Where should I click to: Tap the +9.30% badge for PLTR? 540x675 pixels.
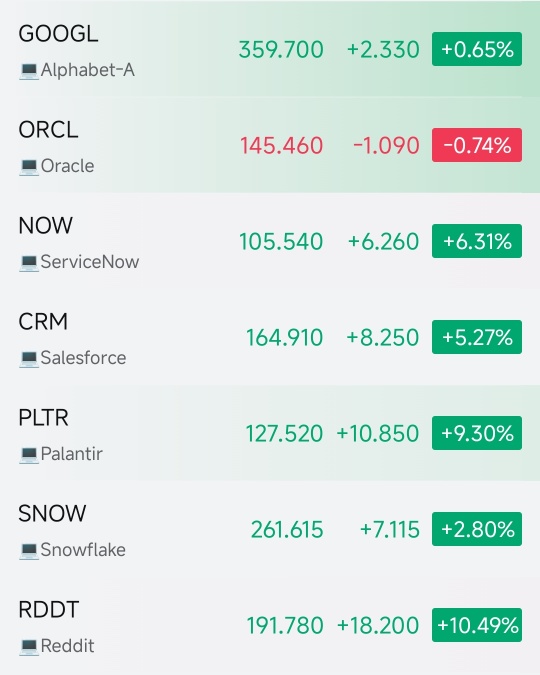[477, 433]
